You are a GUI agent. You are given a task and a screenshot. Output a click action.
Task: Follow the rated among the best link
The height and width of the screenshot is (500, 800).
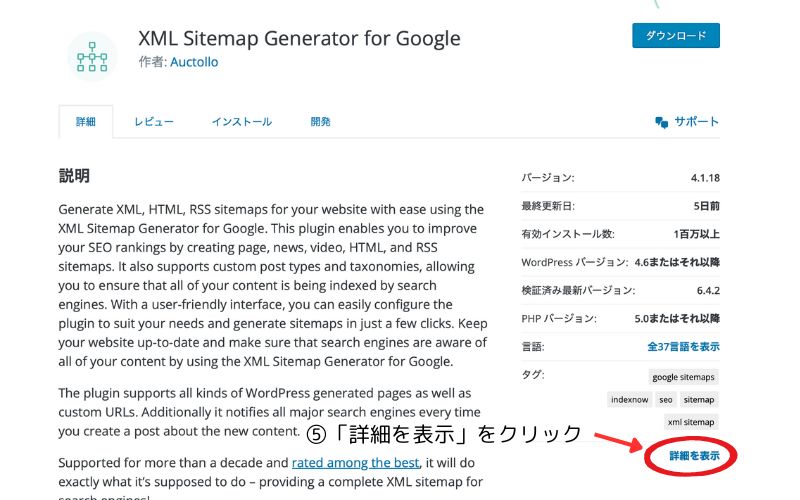tap(356, 463)
